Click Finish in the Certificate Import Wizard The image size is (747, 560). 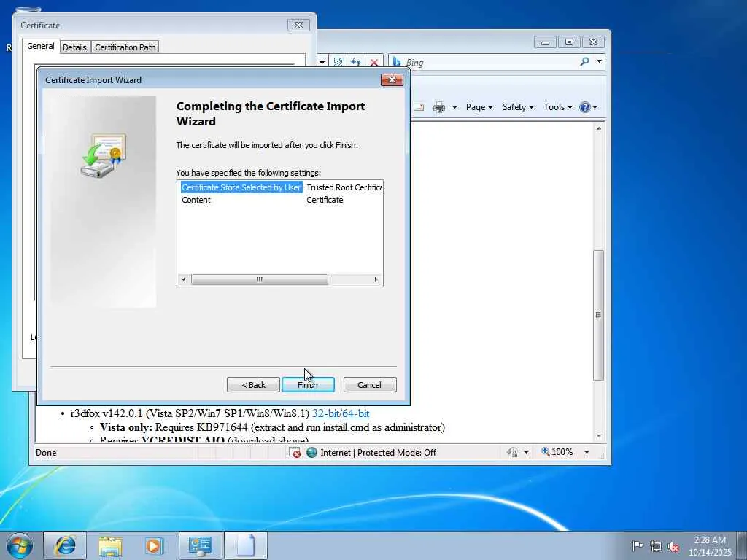(x=308, y=385)
